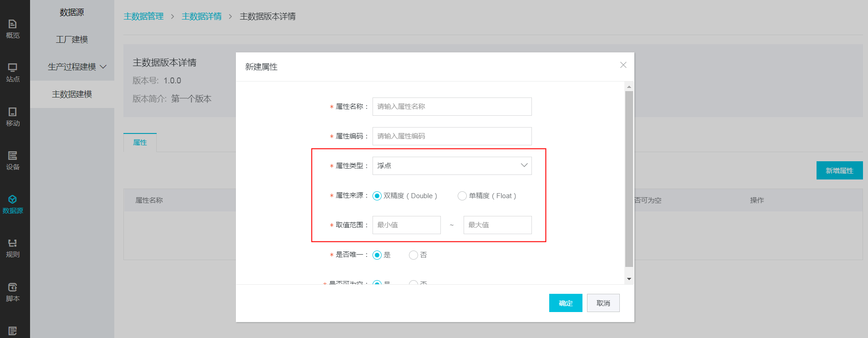Open the 规则 rules sidebar icon

pos(13,248)
